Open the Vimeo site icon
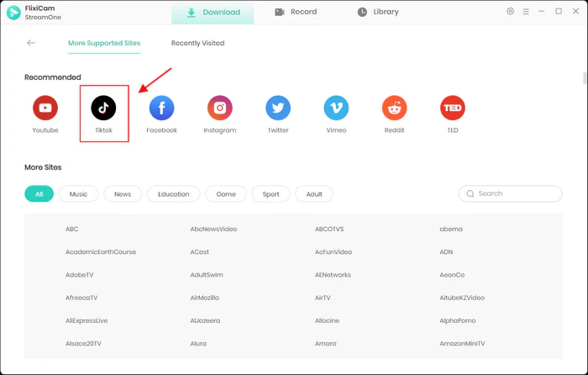 click(336, 108)
